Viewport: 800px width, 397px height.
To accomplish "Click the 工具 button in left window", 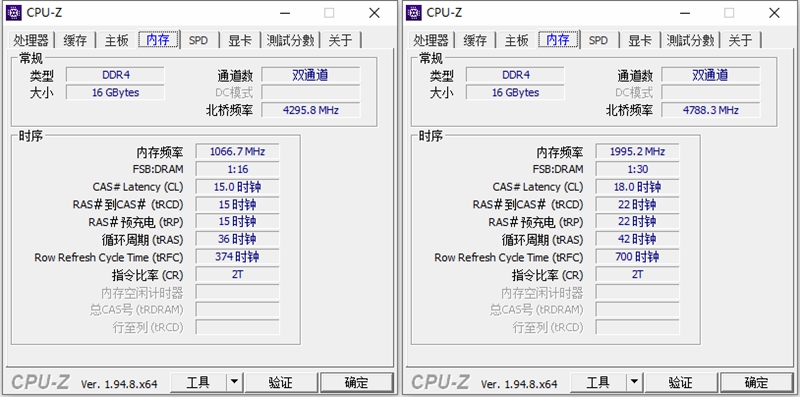I will coord(198,382).
